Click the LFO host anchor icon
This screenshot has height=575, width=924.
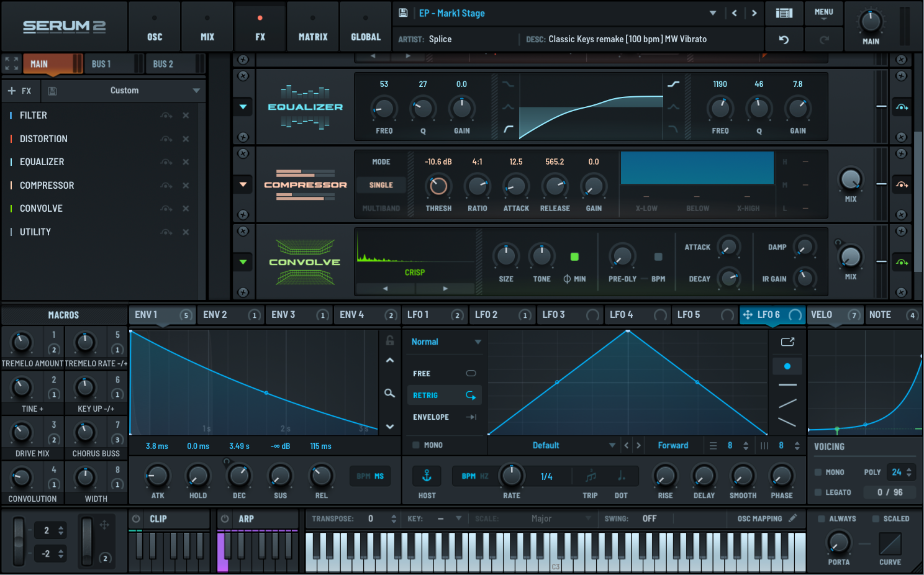(427, 476)
